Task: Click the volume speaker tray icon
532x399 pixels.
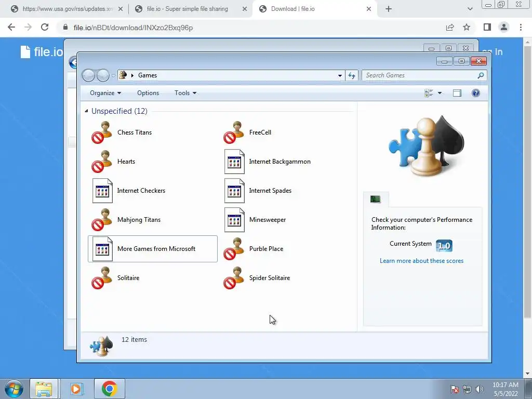Action: 479,389
